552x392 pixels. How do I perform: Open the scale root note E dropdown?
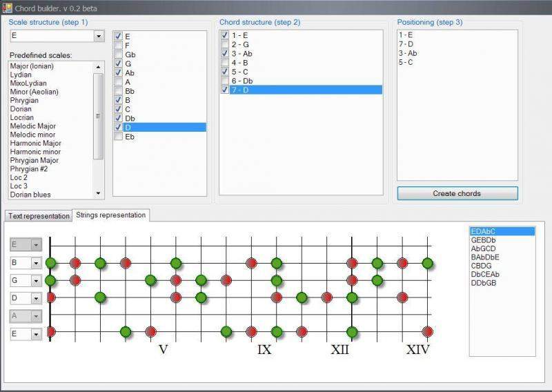98,36
